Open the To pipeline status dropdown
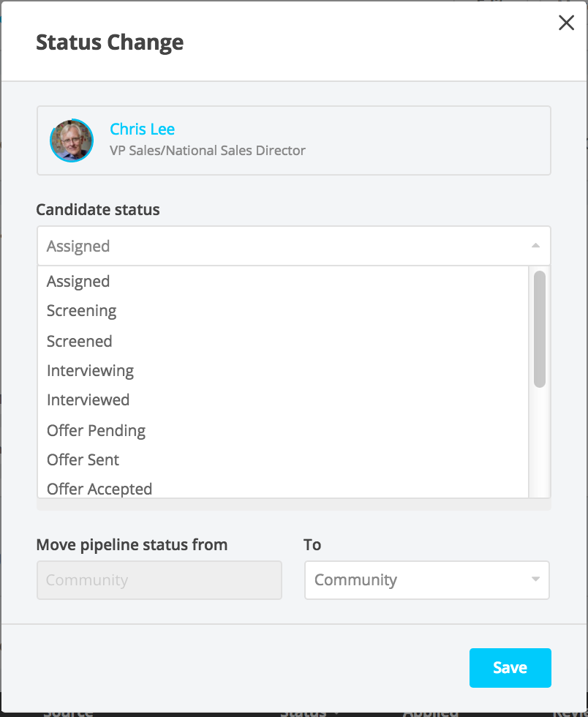Image resolution: width=588 pixels, height=717 pixels. 417,580
